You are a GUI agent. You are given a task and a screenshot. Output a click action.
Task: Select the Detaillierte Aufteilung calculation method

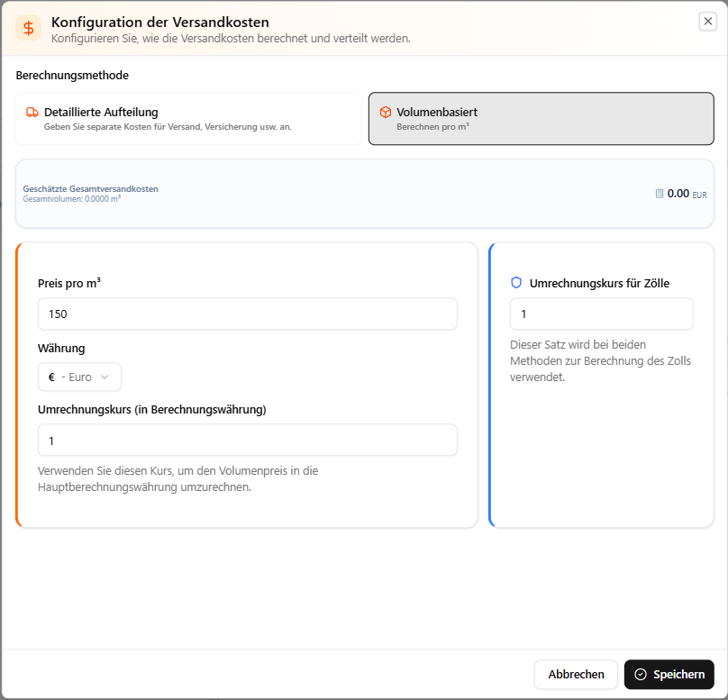188,119
